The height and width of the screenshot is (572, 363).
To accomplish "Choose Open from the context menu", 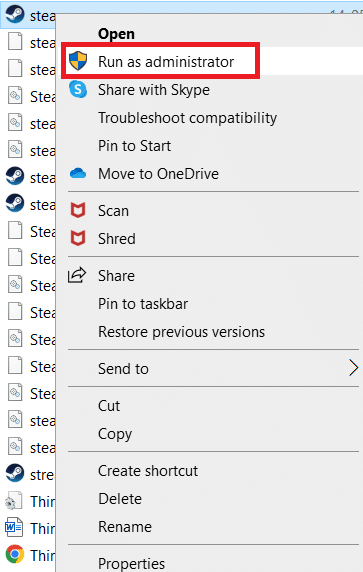I will [116, 34].
